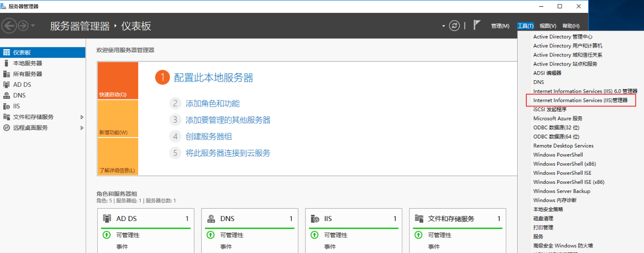Choose Internet Information Services (IIS)管理器 from menu
The height and width of the screenshot is (253, 644).
[x=580, y=100]
